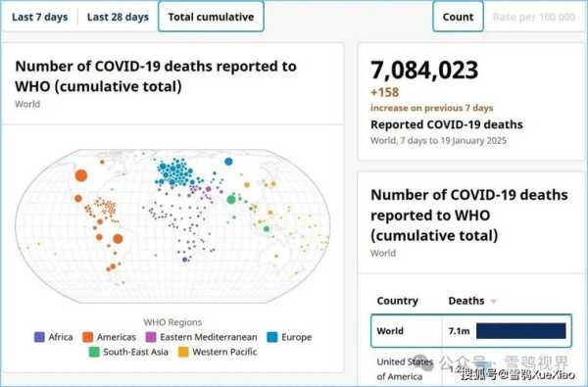Viewport: 588px width, 387px height.
Task: Select the Last 7 days tab
Action: pyautogui.click(x=40, y=17)
